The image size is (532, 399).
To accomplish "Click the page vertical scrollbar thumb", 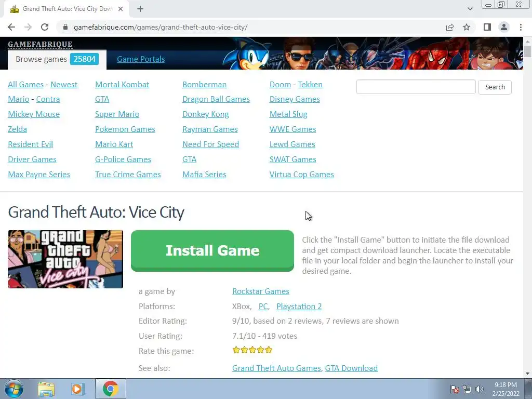I will coord(527,51).
